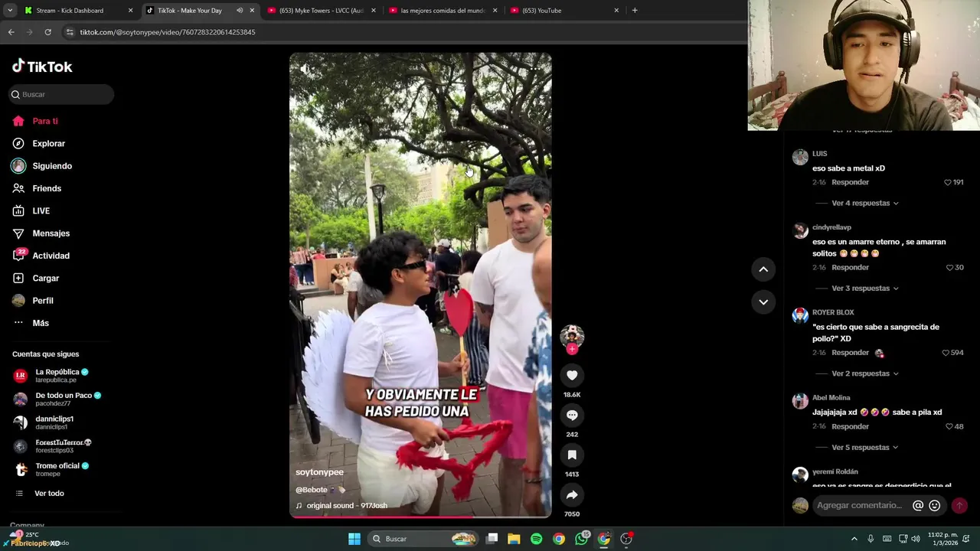The height and width of the screenshot is (551, 980).
Task: Click the address bar URL
Action: [x=168, y=32]
